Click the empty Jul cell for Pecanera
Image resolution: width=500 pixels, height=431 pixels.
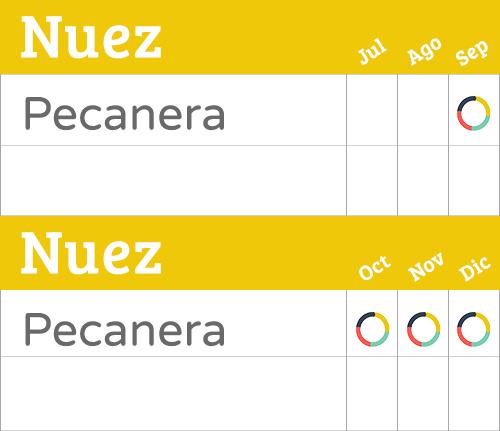(372, 110)
